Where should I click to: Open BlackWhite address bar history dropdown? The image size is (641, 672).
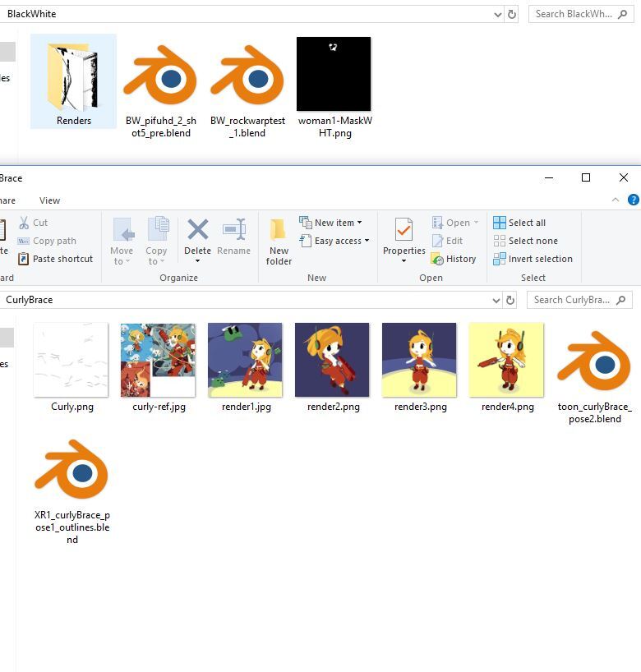pyautogui.click(x=498, y=14)
